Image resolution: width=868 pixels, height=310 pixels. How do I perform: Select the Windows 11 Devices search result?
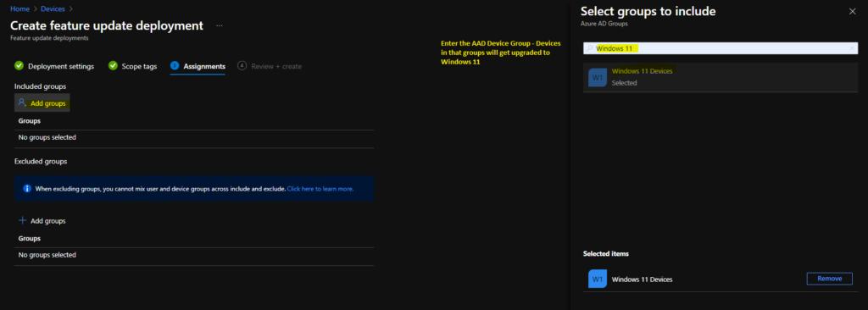(x=721, y=77)
